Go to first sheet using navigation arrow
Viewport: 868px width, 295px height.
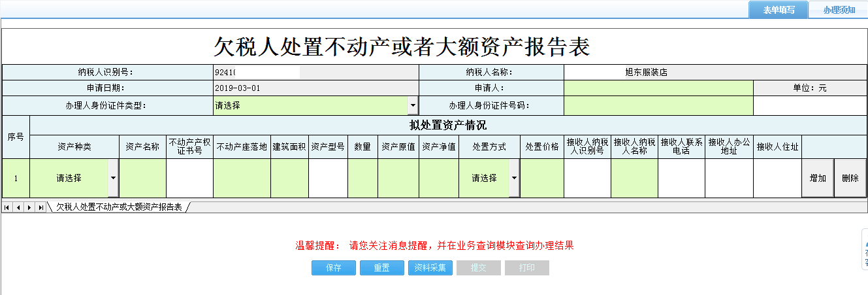click(x=7, y=207)
